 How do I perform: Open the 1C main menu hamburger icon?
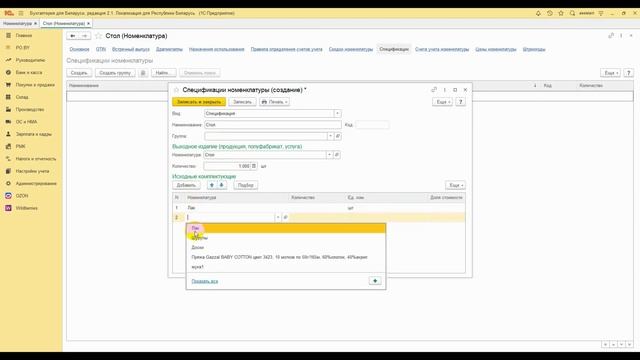21,13
